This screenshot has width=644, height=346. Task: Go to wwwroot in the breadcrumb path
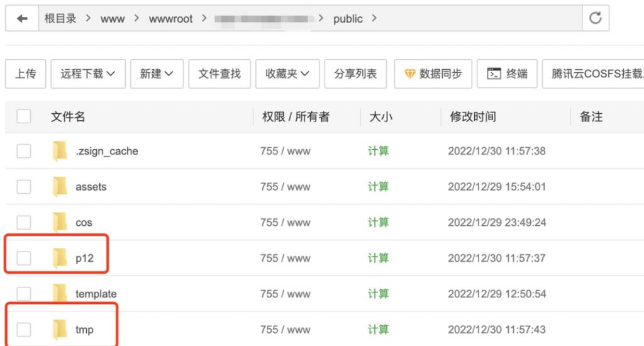[171, 19]
